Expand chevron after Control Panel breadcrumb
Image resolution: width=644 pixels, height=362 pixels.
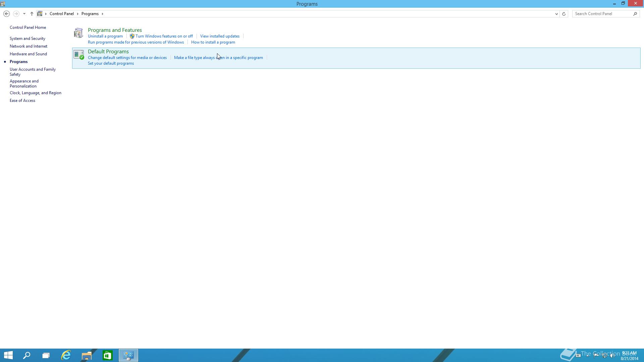pyautogui.click(x=77, y=14)
